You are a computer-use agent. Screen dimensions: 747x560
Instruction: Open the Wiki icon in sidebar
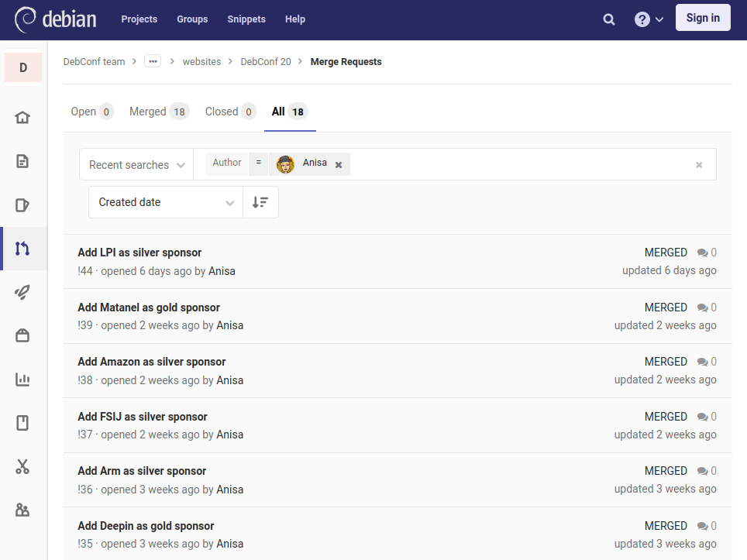(22, 423)
